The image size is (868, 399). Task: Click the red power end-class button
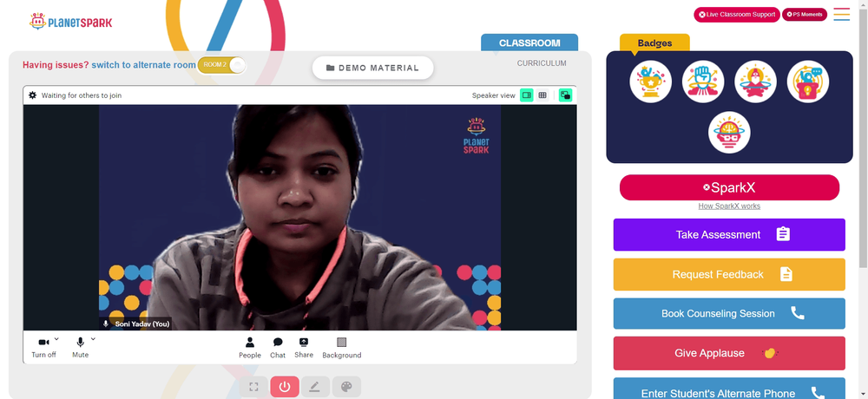285,387
